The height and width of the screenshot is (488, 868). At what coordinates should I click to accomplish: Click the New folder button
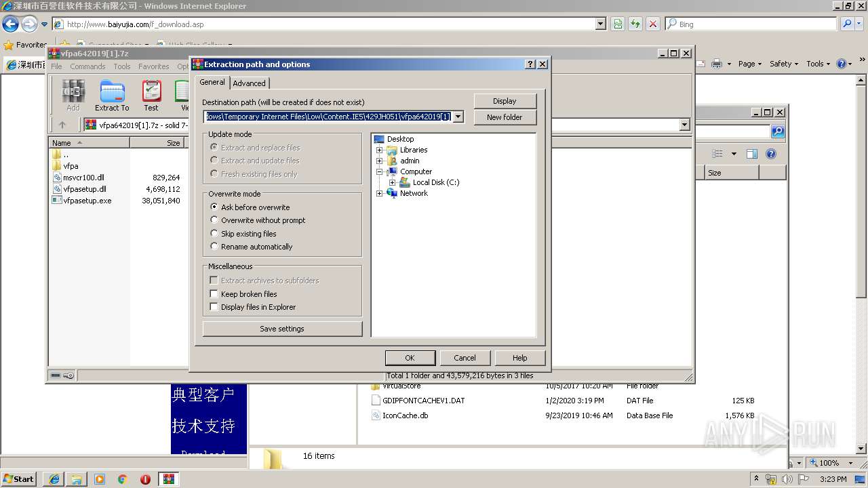(505, 117)
